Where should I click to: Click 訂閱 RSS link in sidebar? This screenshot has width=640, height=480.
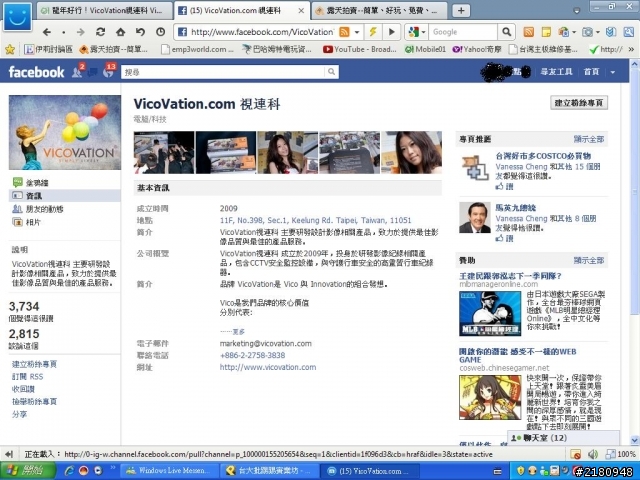[x=27, y=377]
